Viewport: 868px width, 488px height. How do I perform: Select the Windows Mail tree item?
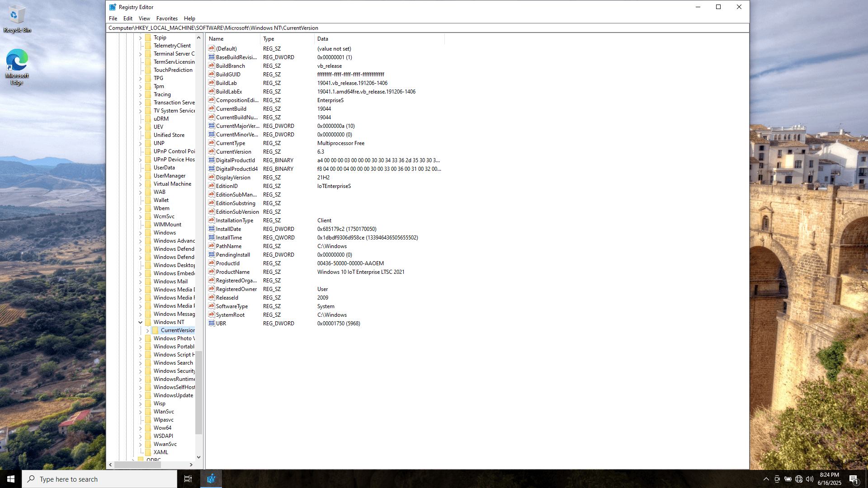(x=170, y=282)
